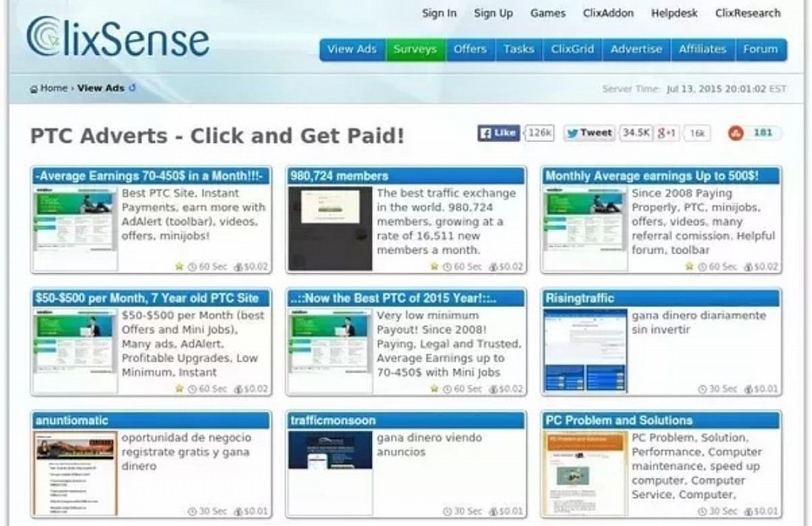This screenshot has width=812, height=526.
Task: Click the ClixSense logo
Action: tap(117, 38)
